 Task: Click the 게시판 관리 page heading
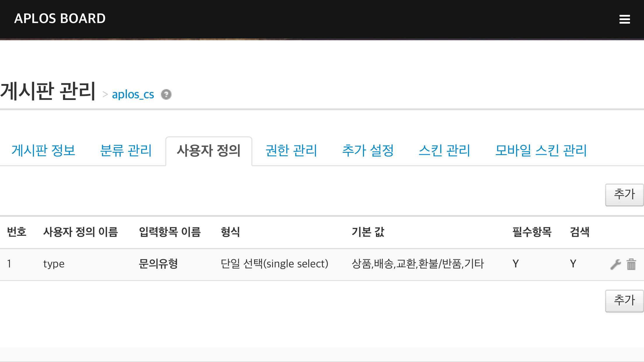(48, 91)
